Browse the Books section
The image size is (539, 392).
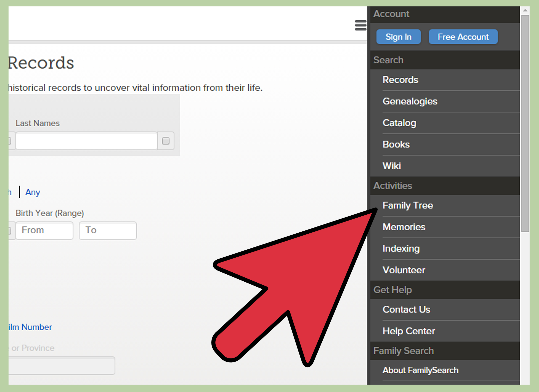tap(396, 144)
